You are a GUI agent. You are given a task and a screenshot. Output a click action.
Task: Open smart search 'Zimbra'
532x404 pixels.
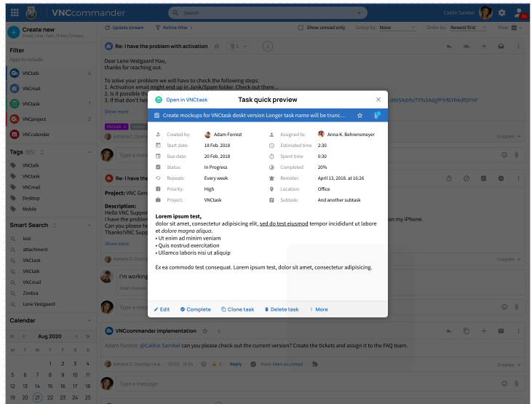point(31,293)
